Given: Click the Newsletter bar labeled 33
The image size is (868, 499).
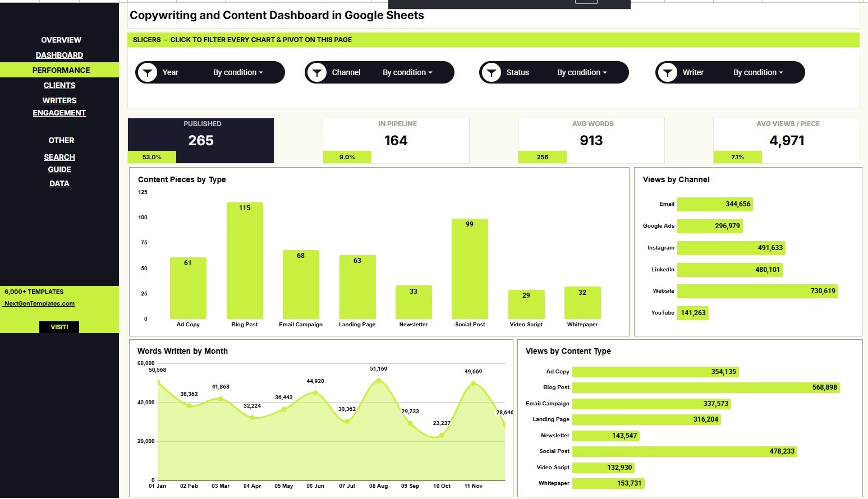Looking at the screenshot, I should 414,302.
